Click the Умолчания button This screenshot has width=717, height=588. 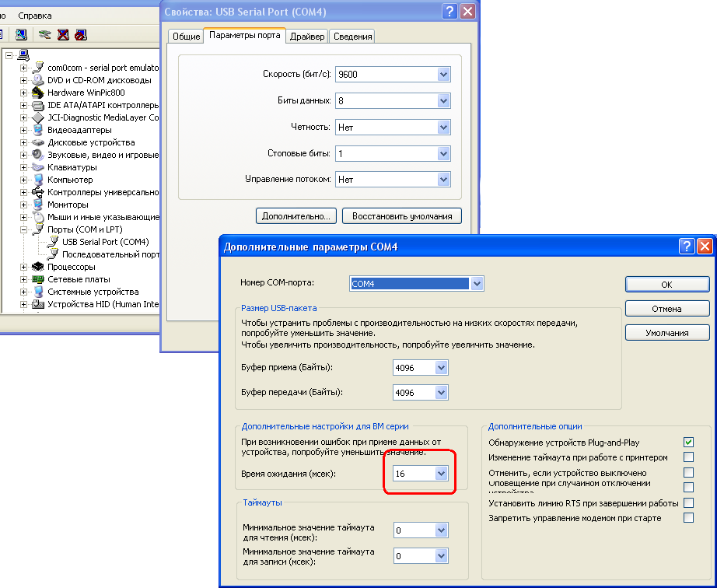666,333
